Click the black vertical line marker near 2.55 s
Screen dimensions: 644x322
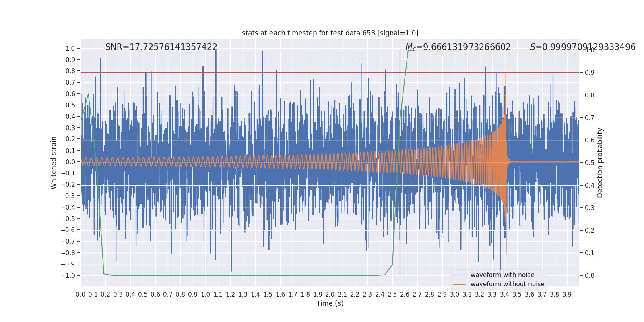400,163
